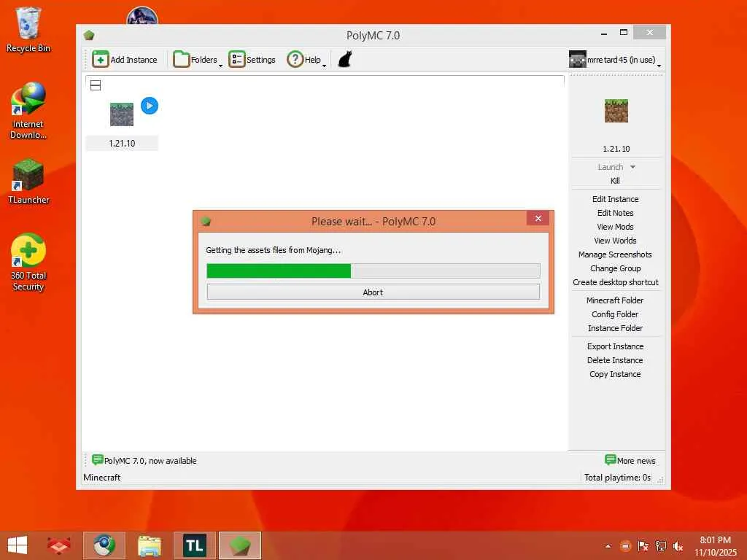This screenshot has width=747, height=560.
Task: Open the mrretard45 account dropdown
Action: (615, 60)
